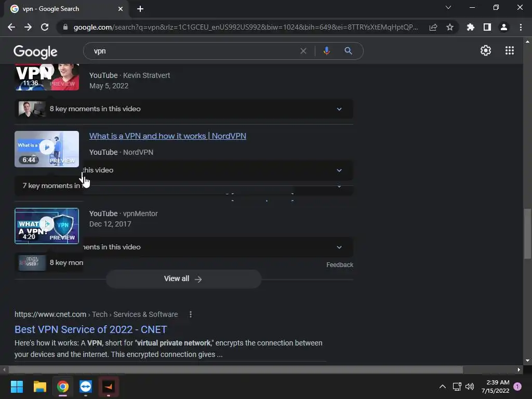The width and height of the screenshot is (532, 399).
Task: Open more options for the CNET result
Action: 191,314
